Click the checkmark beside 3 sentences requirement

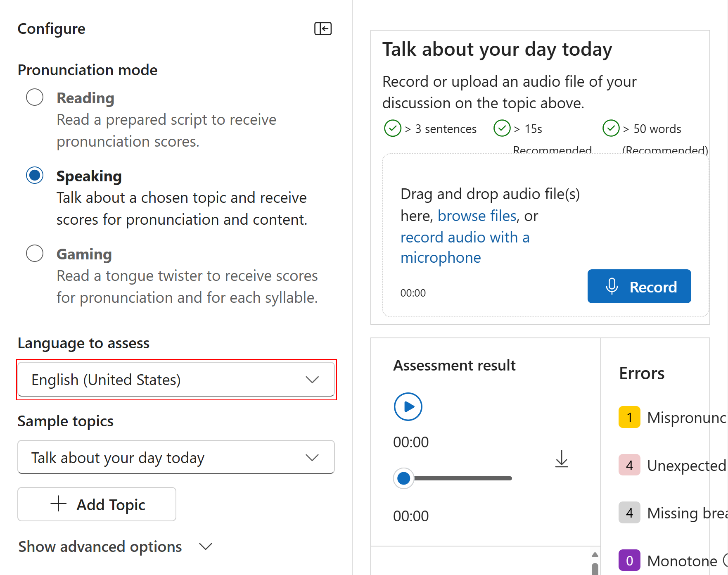(x=393, y=128)
